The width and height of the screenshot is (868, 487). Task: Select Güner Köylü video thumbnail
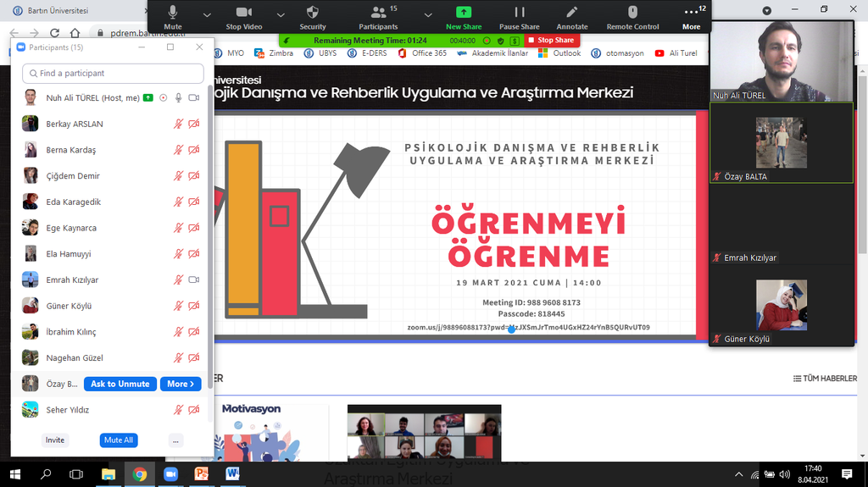[x=781, y=306]
